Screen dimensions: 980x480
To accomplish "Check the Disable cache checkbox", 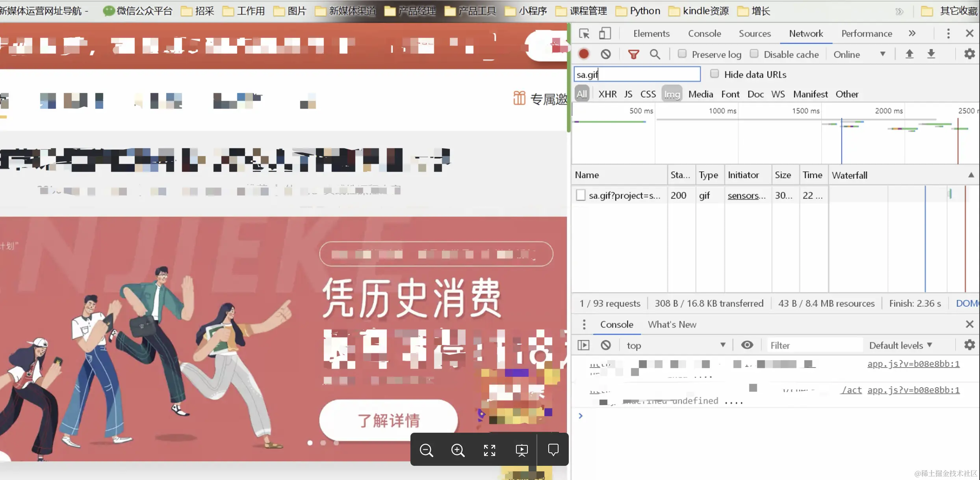I will 754,54.
